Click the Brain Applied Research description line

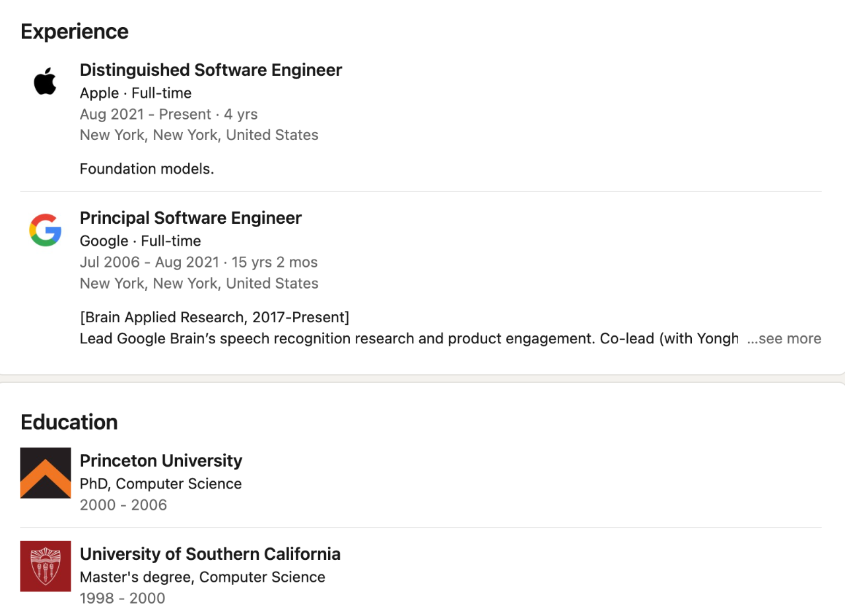tap(214, 318)
